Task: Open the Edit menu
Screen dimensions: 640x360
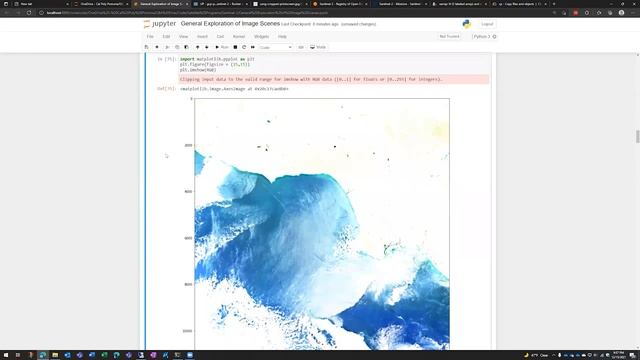Action: (166, 37)
